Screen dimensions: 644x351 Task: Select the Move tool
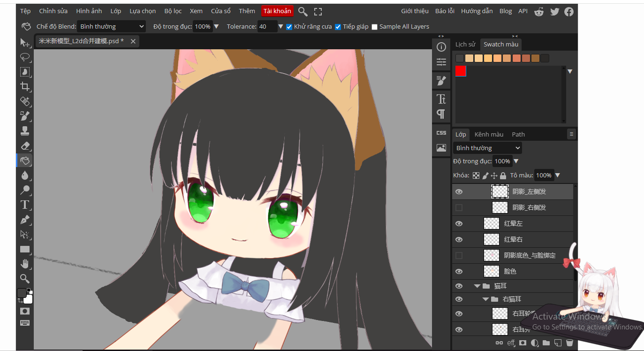(25, 43)
